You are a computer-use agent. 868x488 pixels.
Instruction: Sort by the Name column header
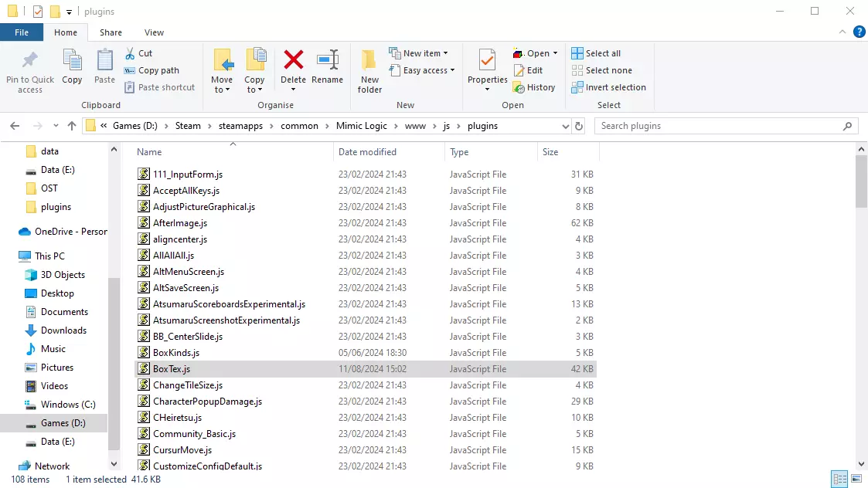click(233, 152)
